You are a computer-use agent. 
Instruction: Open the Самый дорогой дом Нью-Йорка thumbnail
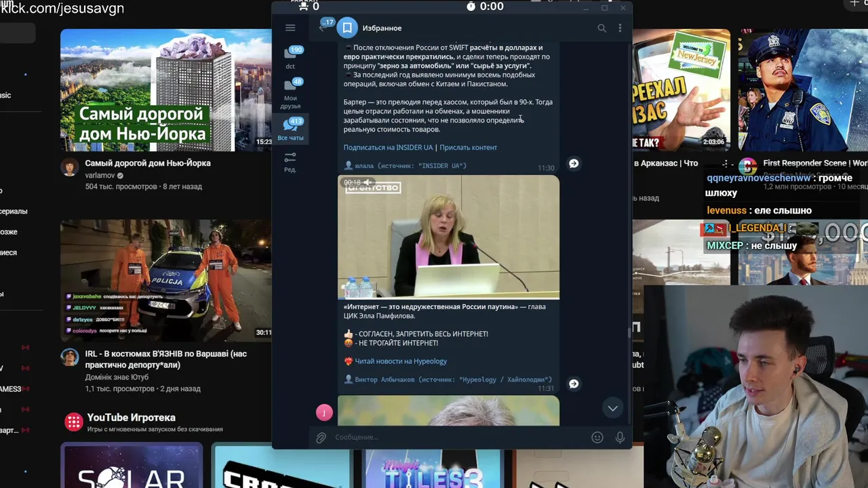166,90
